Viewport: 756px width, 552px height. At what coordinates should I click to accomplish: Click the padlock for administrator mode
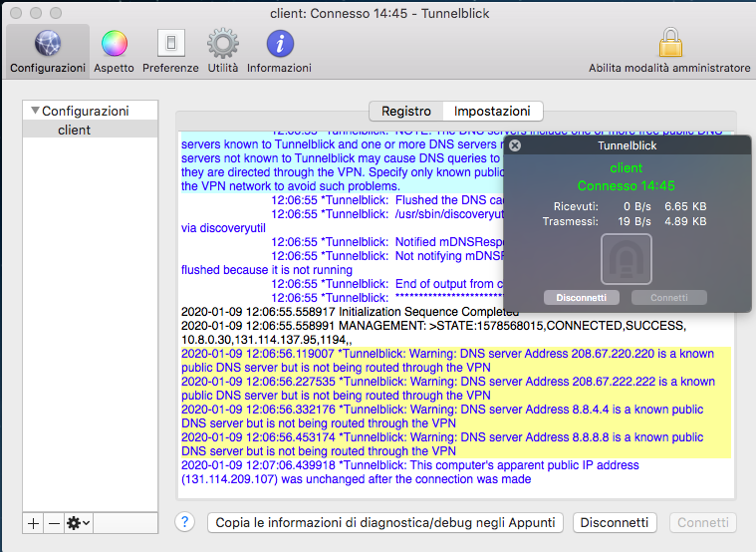coord(669,44)
